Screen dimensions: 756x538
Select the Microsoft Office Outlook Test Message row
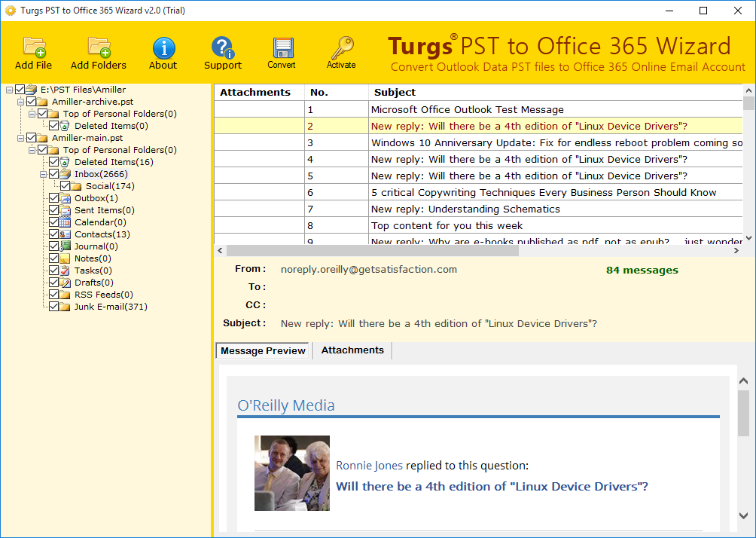(478, 109)
